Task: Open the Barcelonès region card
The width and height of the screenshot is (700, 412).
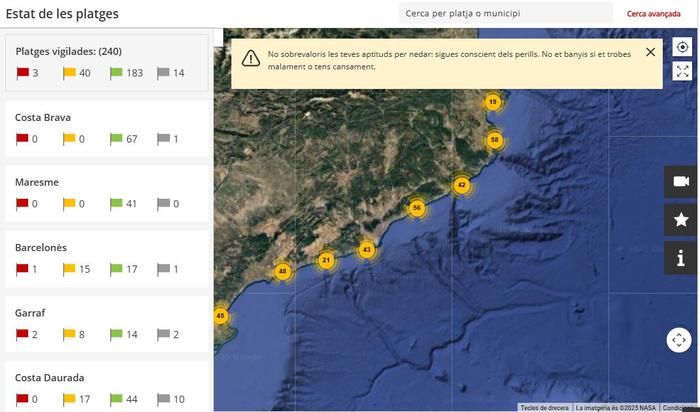Action: [107, 258]
